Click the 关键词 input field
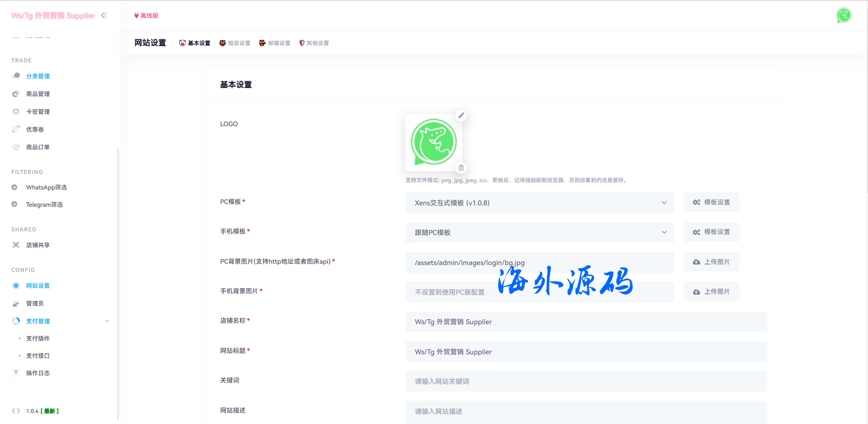Screen dimensions: 868x424 pyautogui.click(x=586, y=381)
